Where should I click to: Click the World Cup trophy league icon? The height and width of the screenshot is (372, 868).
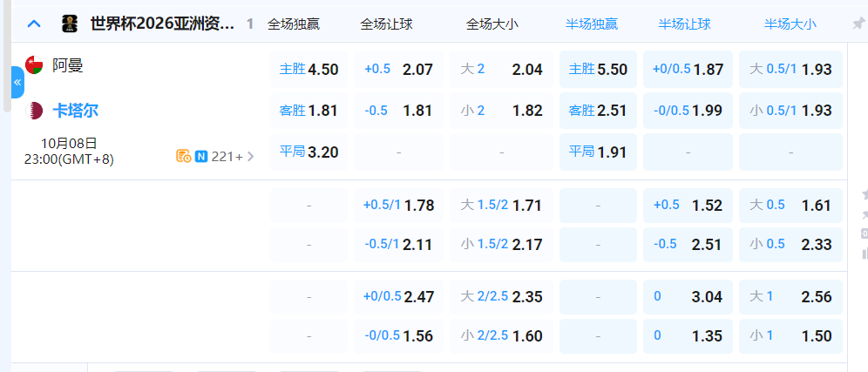(x=70, y=24)
